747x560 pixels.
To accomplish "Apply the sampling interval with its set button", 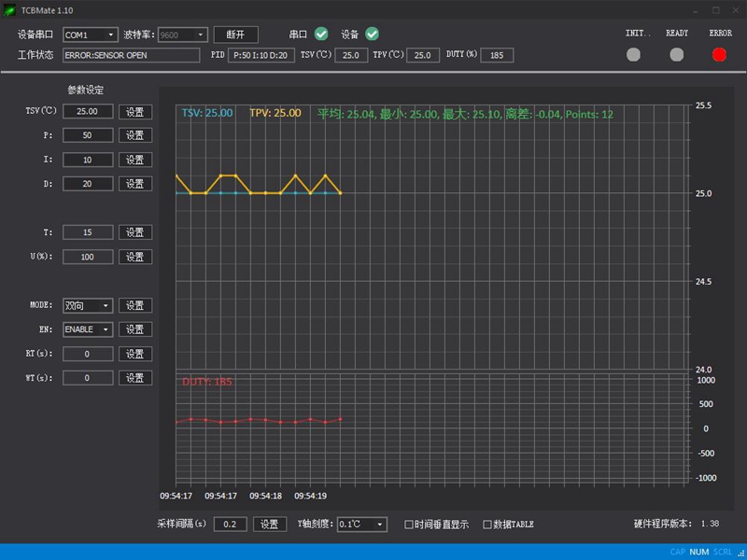I will point(269,525).
